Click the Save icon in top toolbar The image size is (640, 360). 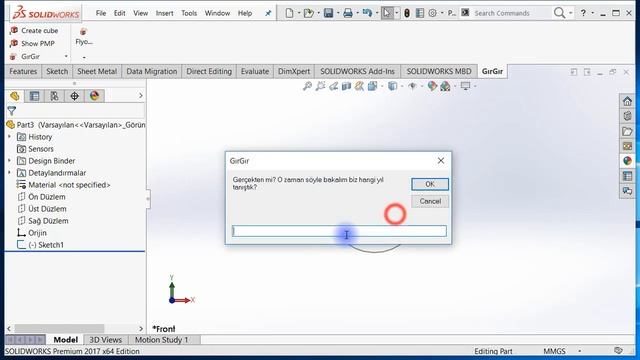click(329, 13)
